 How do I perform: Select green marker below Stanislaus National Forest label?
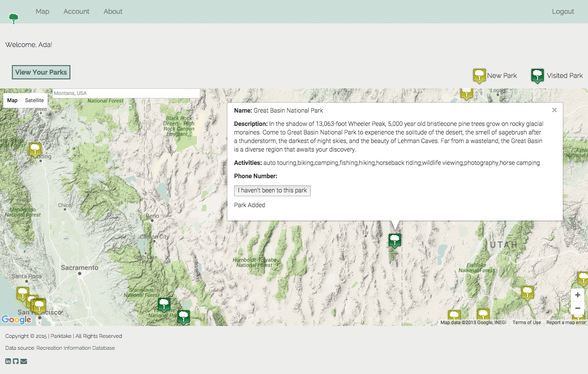click(x=164, y=305)
